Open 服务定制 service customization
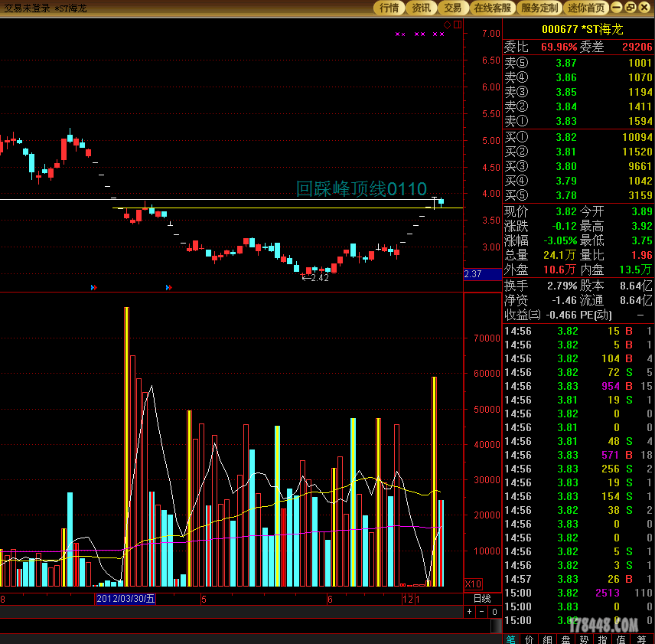This screenshot has width=655, height=644. pyautogui.click(x=539, y=8)
